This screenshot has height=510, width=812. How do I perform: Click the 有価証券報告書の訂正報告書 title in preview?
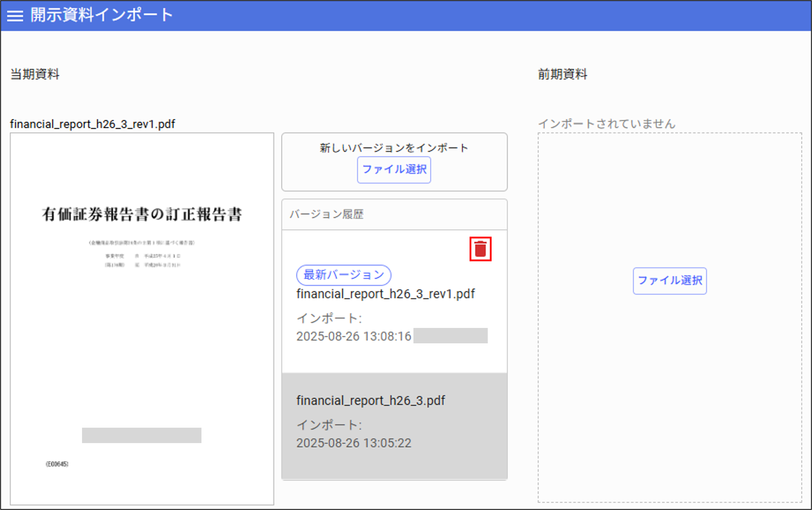tap(141, 215)
